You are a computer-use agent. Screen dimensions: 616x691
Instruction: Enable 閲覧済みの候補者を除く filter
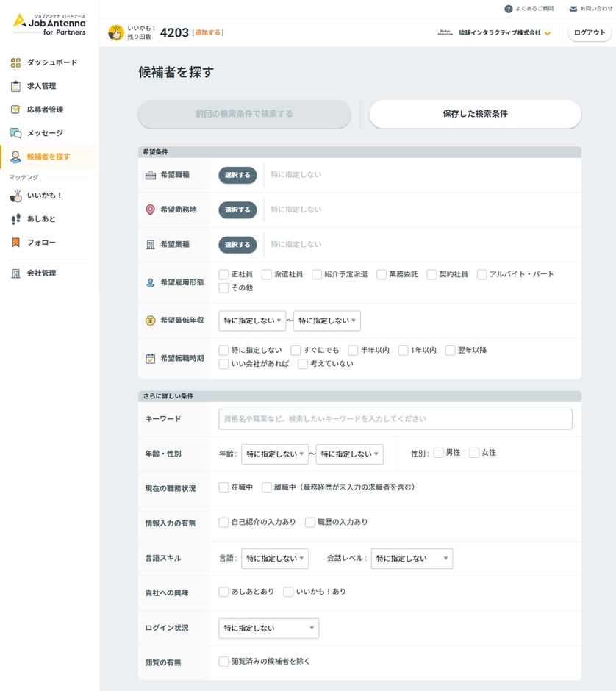[x=223, y=661]
